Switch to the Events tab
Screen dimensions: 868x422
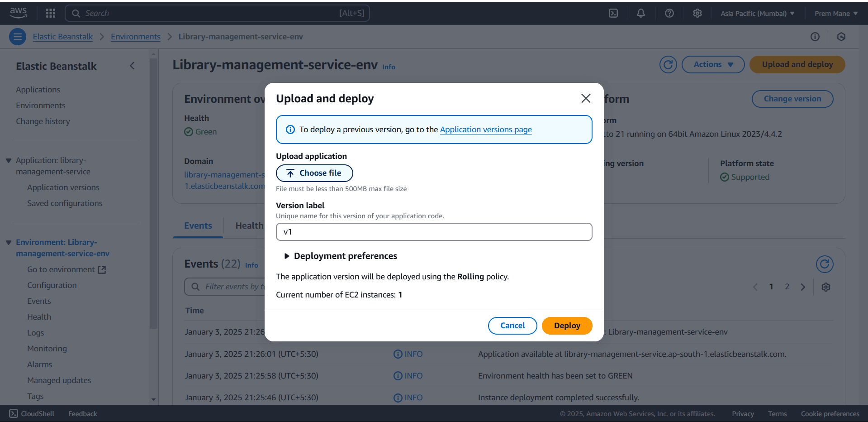198,225
